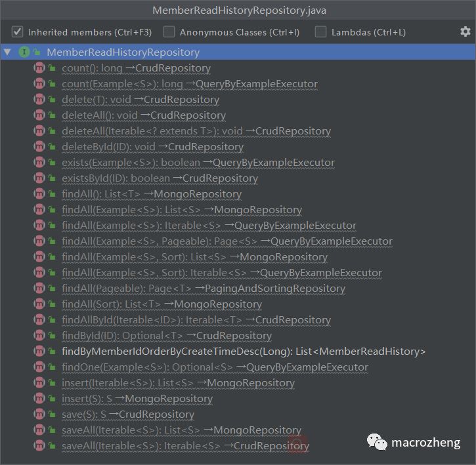
Task: Select deleteAll(Iterable<? extends T>): void row
Action: click(x=196, y=131)
